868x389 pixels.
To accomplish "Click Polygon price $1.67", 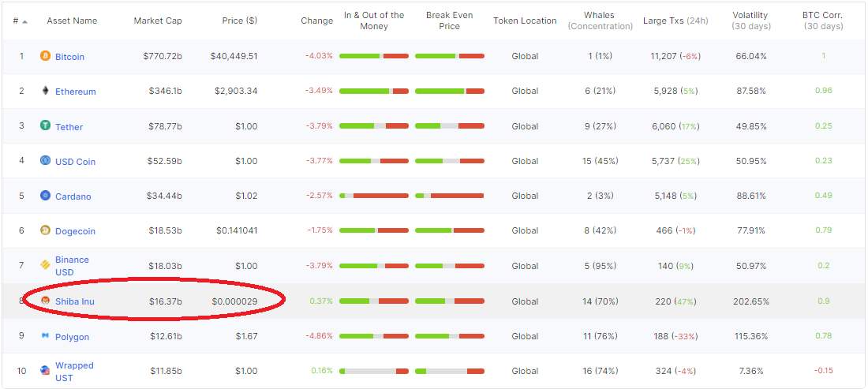I will coord(246,336).
